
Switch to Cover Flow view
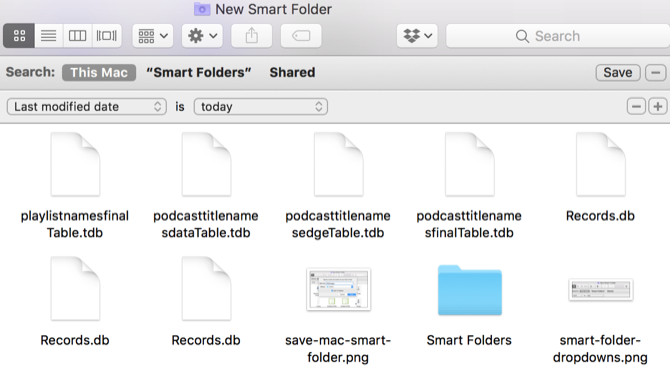point(106,36)
